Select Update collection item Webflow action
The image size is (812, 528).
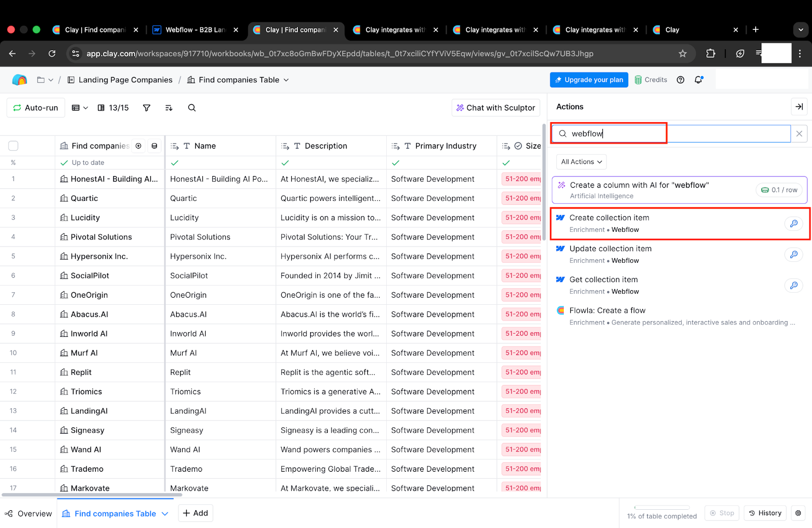click(x=680, y=255)
